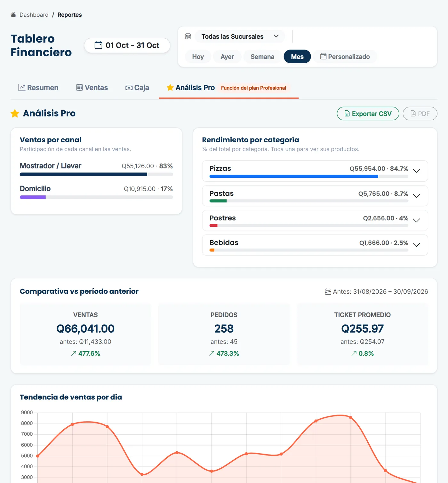448x483 pixels.
Task: Click the TICKET PROMEDIO Q255.97 card
Action: coord(363,334)
